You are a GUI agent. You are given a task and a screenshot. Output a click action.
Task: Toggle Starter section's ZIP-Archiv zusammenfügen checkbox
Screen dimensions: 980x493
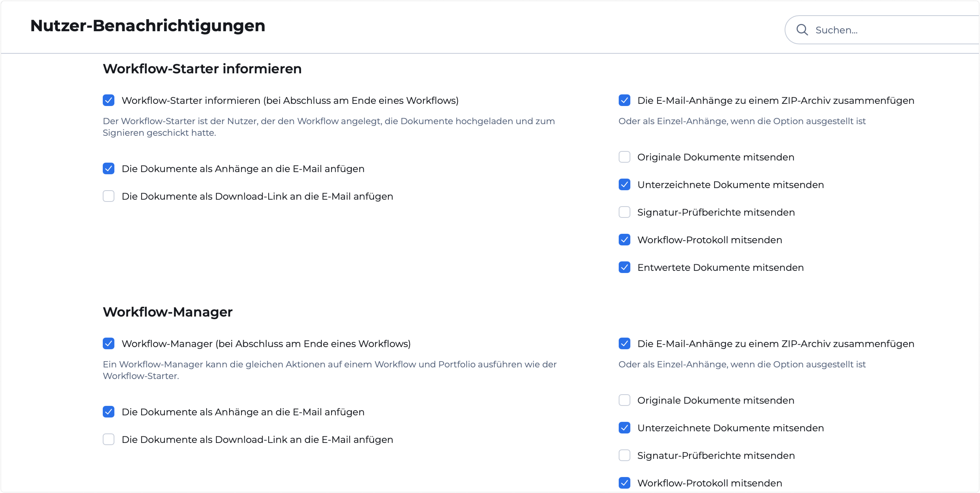(624, 100)
